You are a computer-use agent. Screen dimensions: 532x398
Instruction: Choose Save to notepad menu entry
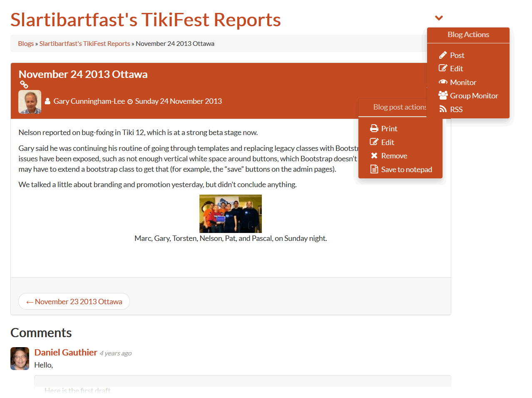(406, 169)
